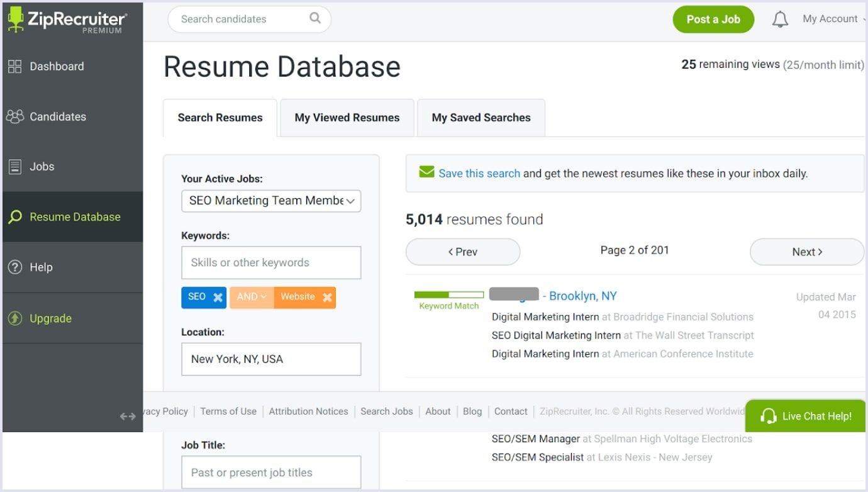Click the Job Title input field
This screenshot has height=492, width=868.
click(271, 472)
